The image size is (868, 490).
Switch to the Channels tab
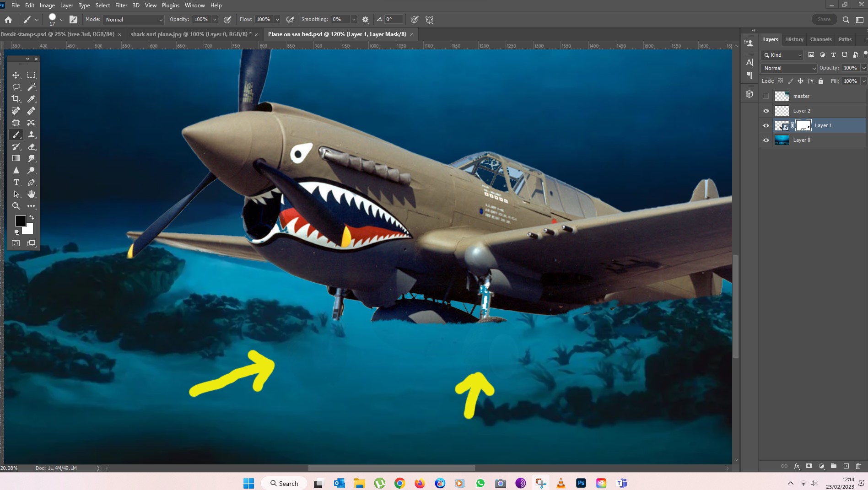click(x=820, y=39)
